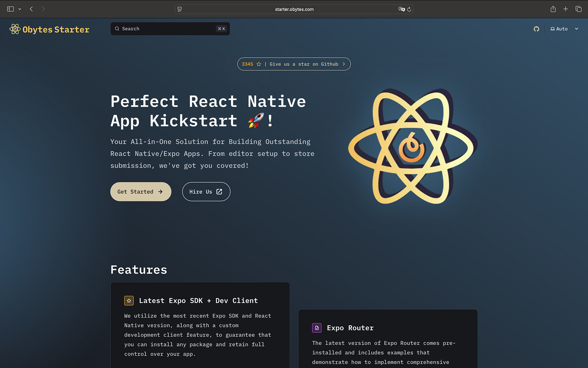Click the document icon beside Expo Router
This screenshot has width=588, height=368.
point(316,328)
